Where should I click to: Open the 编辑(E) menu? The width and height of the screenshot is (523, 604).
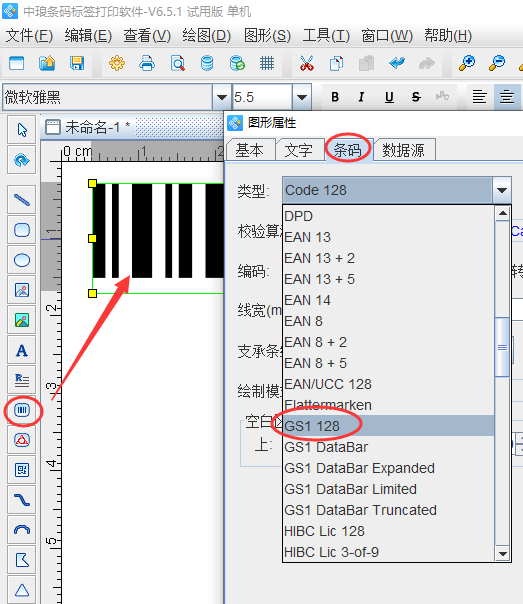coord(88,36)
